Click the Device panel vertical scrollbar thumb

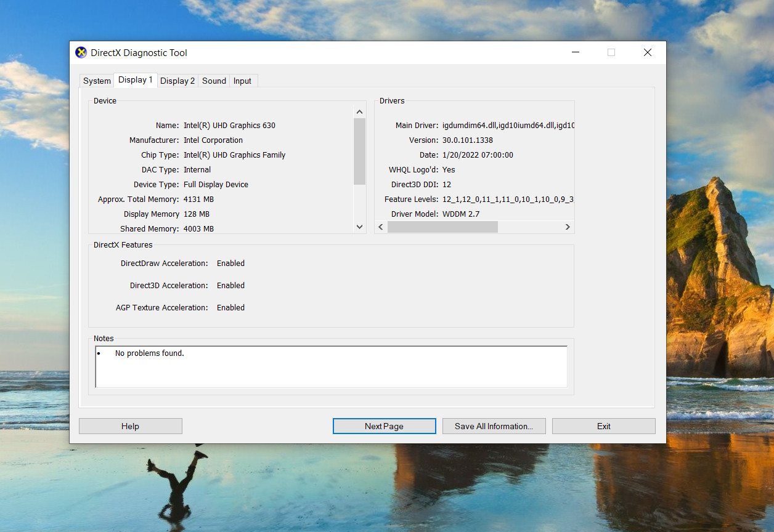(360, 151)
